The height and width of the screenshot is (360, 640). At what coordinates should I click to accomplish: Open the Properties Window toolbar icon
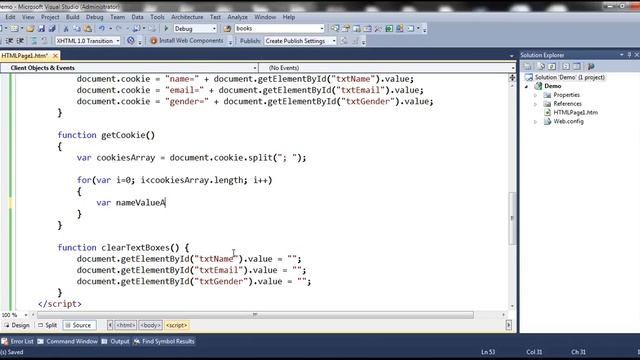coord(346,29)
